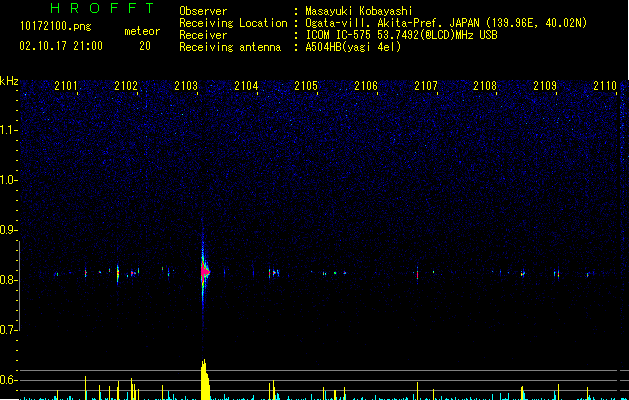Image resolution: width=629 pixels, height=400 pixels.
Task: Click the 2106 time marker
Action: 366,86
